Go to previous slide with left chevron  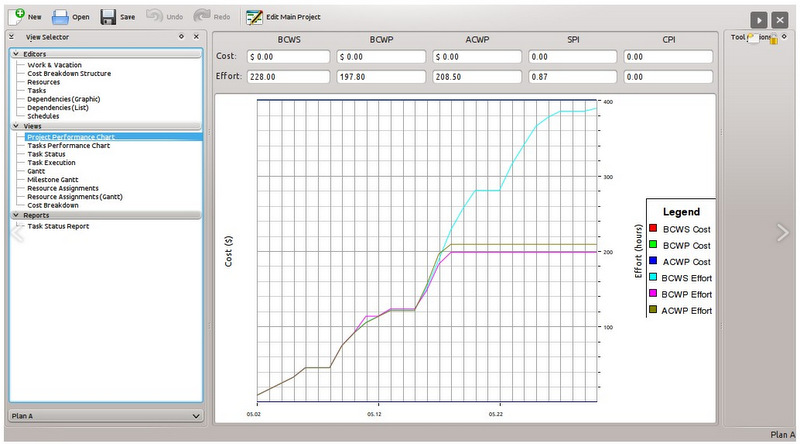coord(17,233)
